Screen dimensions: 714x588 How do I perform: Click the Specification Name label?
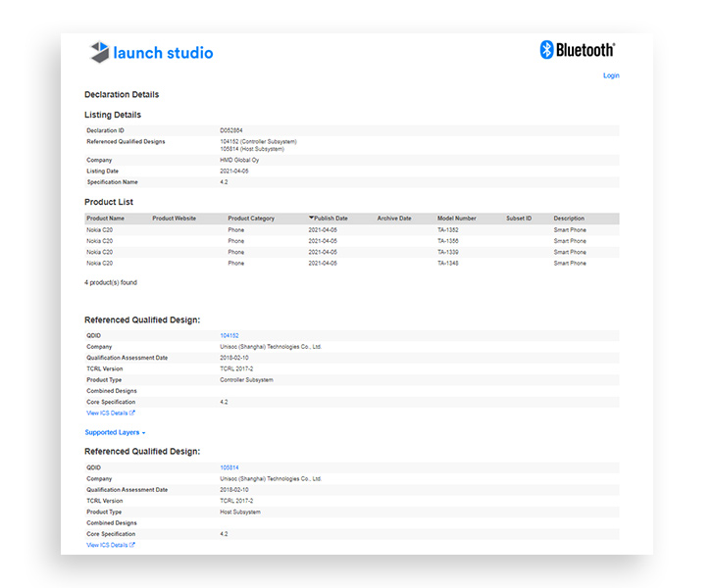pos(112,182)
